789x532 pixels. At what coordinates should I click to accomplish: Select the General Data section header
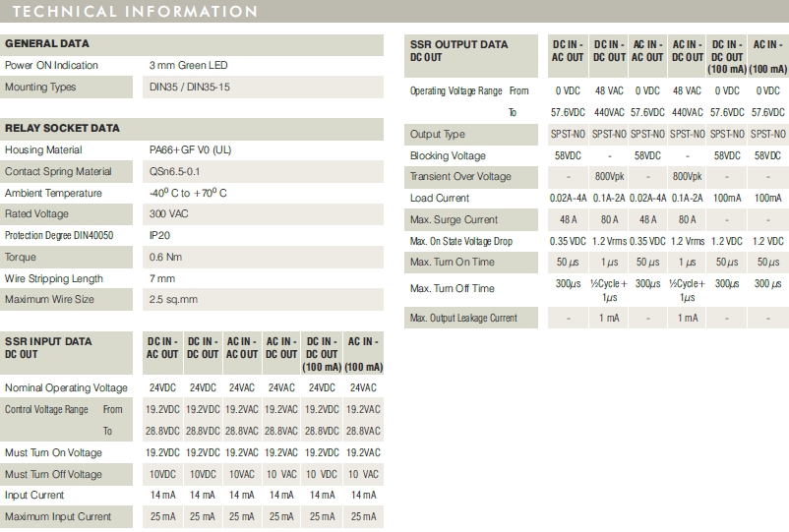(x=46, y=44)
